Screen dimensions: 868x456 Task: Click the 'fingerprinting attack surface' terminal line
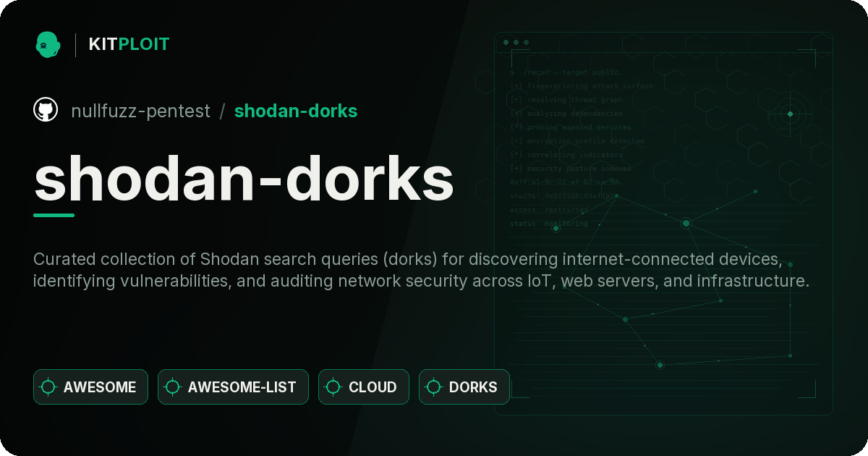click(581, 86)
